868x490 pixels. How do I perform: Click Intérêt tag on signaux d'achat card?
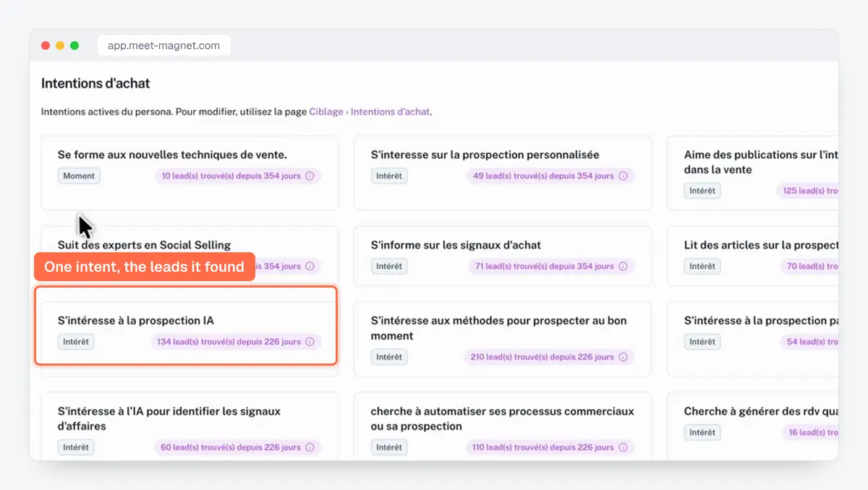389,266
